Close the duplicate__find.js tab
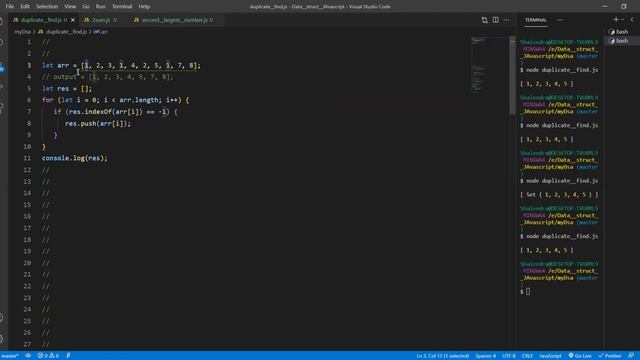This screenshot has height=360, width=640. coord(73,20)
